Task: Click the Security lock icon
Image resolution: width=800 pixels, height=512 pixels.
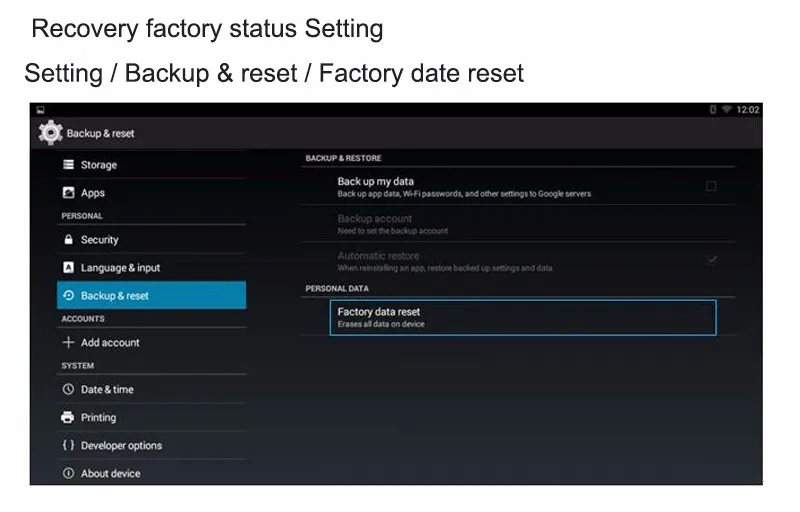Action: [69, 240]
